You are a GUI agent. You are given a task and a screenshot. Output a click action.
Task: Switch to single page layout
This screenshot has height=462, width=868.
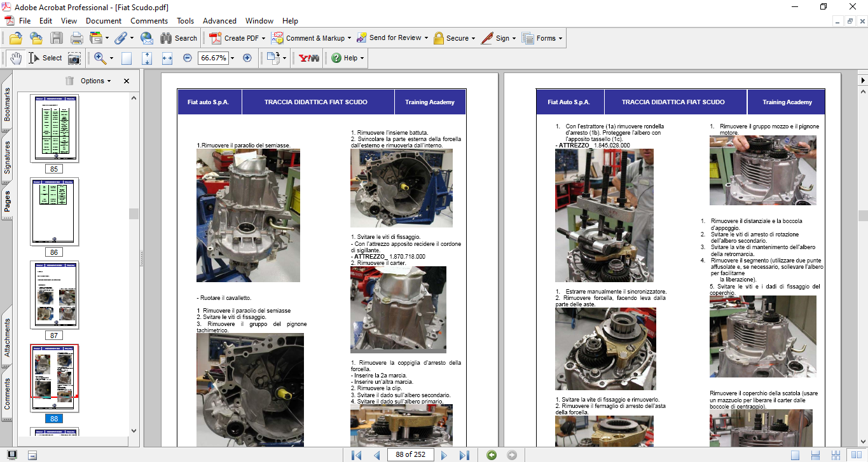(795, 455)
